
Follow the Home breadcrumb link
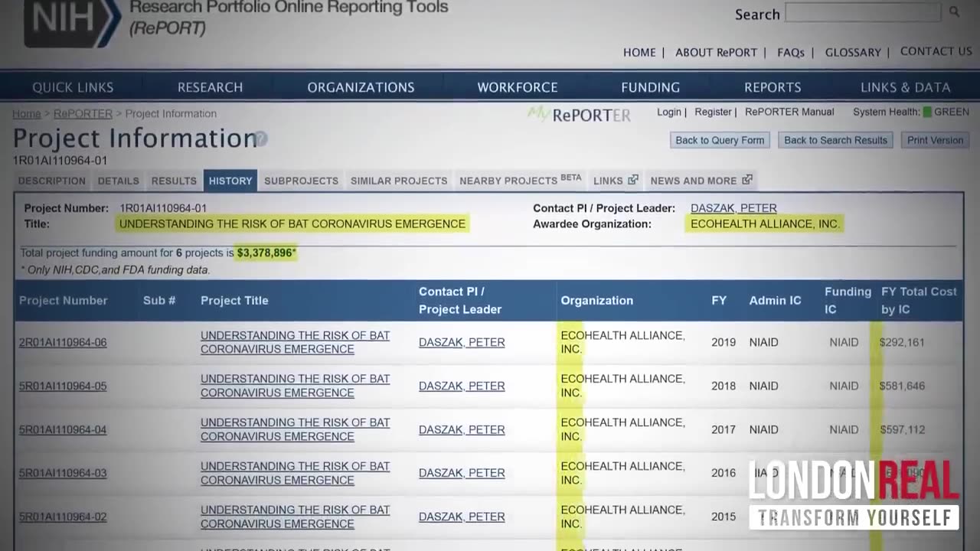pyautogui.click(x=26, y=113)
